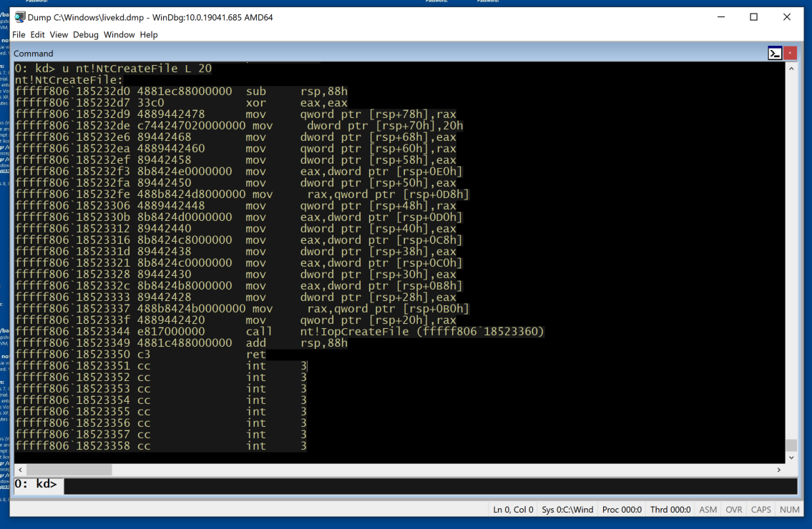The width and height of the screenshot is (812, 529).
Task: Maximize the WinDbg window
Action: (754, 17)
